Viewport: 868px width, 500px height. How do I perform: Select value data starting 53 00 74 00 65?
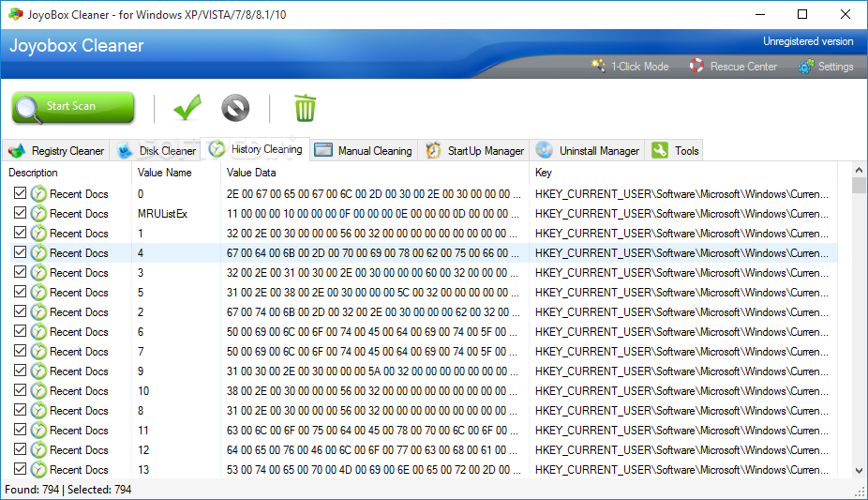tap(374, 470)
